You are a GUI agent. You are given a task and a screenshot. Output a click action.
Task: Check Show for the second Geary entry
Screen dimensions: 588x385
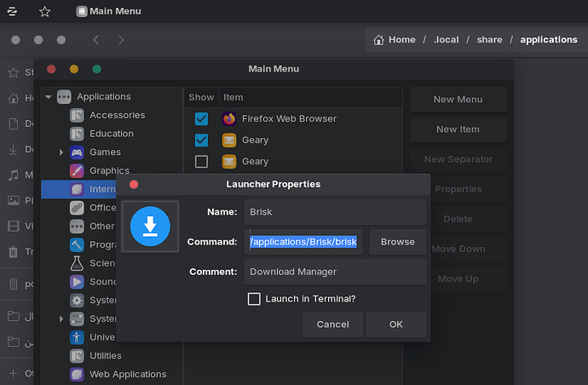[201, 162]
